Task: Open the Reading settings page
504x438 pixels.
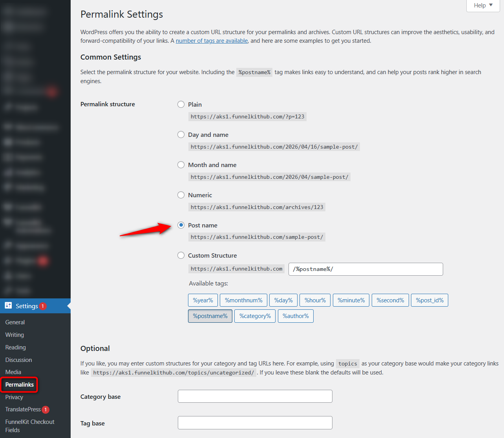Action: pyautogui.click(x=15, y=347)
